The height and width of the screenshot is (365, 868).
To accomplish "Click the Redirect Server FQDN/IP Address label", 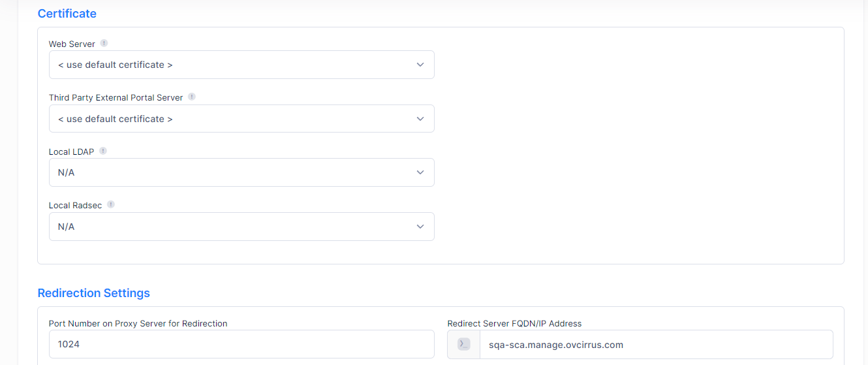I will tap(514, 323).
